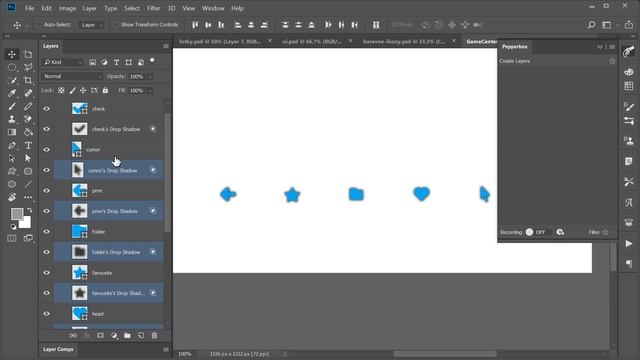Select the Elliptical Marquee tool

[x=12, y=67]
